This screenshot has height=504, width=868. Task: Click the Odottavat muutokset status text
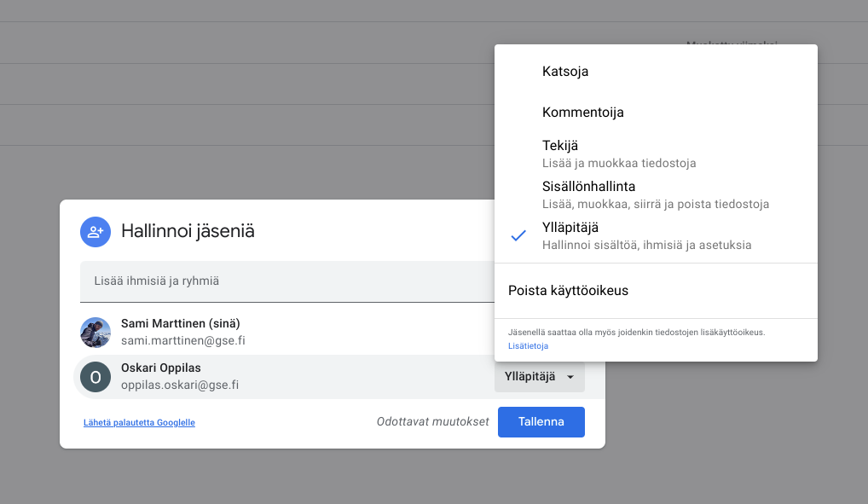click(432, 422)
